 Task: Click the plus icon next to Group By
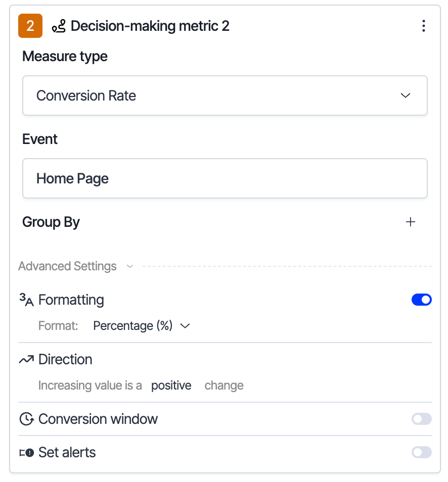click(x=411, y=222)
